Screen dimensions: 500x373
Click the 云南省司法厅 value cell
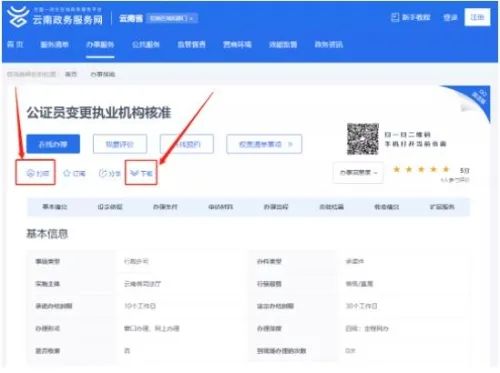(142, 284)
